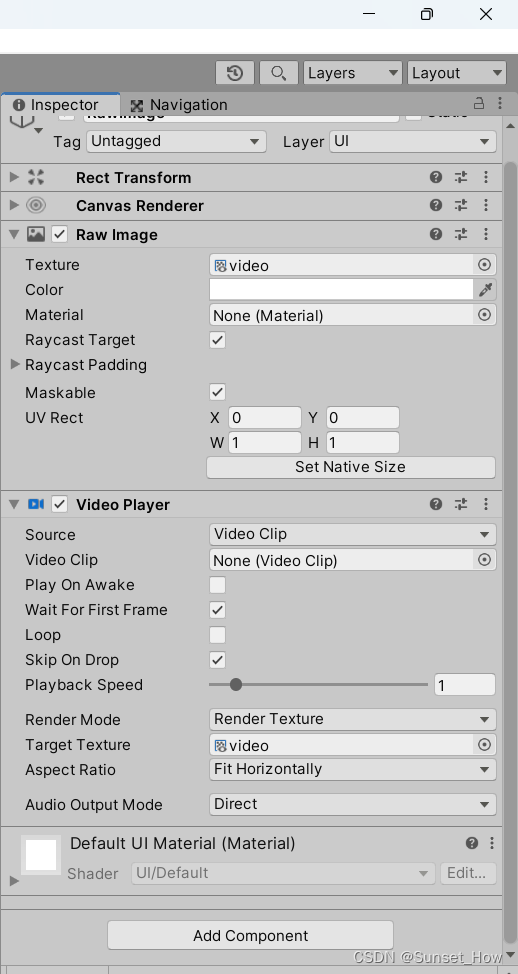Viewport: 518px width, 974px height.
Task: Open the Audio Output Mode dropdown
Action: [x=353, y=804]
